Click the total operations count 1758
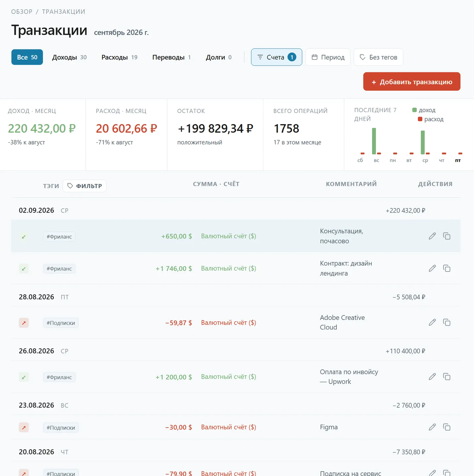This screenshot has width=474, height=476. coord(286,129)
